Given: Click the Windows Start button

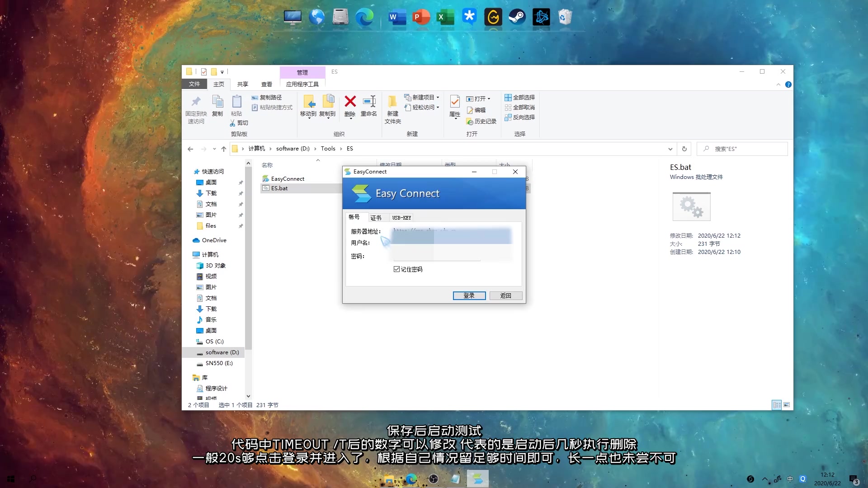Looking at the screenshot, I should (11, 479).
